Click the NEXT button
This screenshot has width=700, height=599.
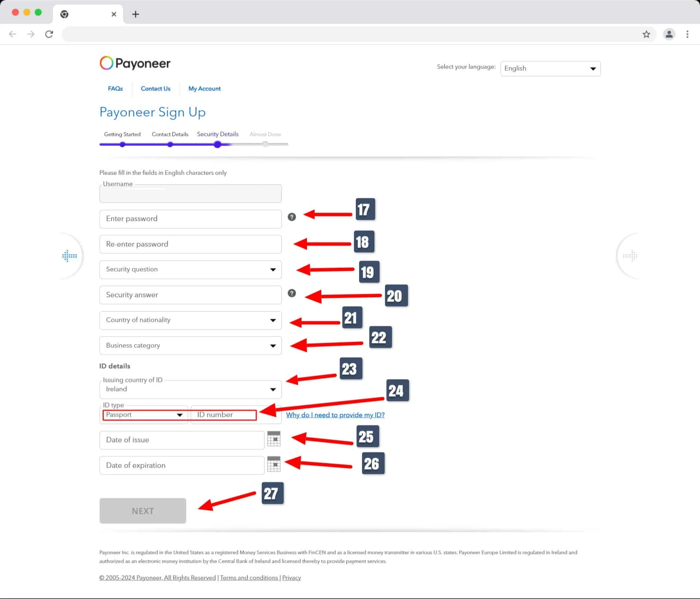pos(143,511)
